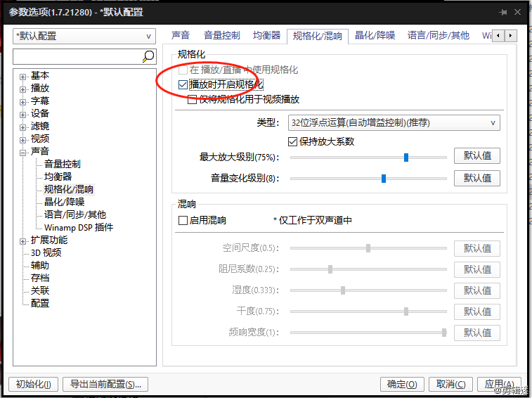Switch to the 音量控制 tab
Screen dimensions: 532x398
pos(221,35)
